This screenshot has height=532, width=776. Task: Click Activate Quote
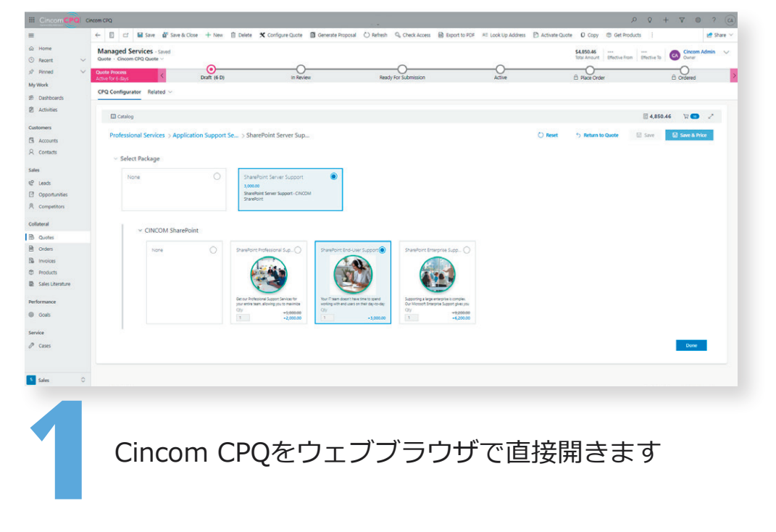(552, 35)
